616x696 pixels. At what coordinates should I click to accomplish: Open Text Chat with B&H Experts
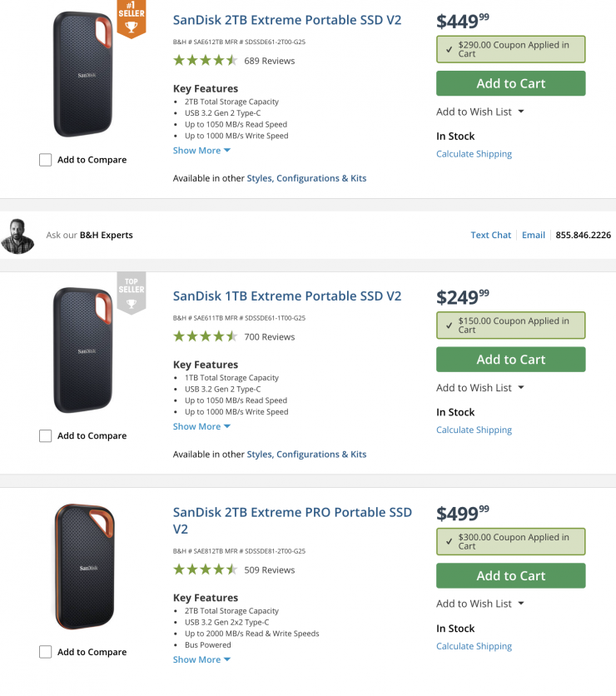click(x=490, y=236)
